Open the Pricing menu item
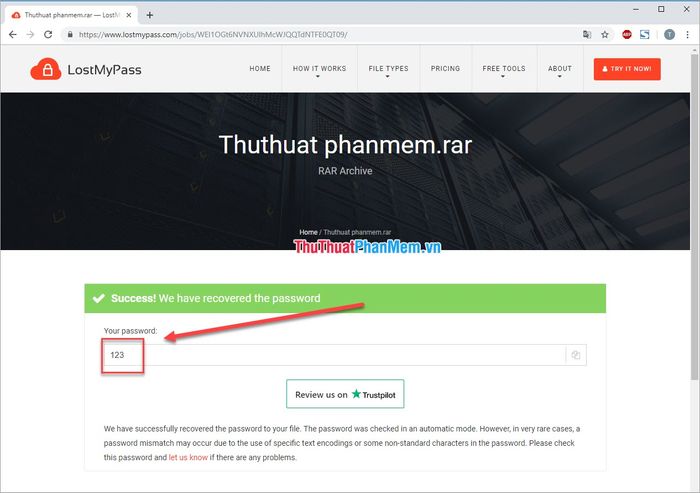This screenshot has width=700, height=493. pyautogui.click(x=445, y=68)
